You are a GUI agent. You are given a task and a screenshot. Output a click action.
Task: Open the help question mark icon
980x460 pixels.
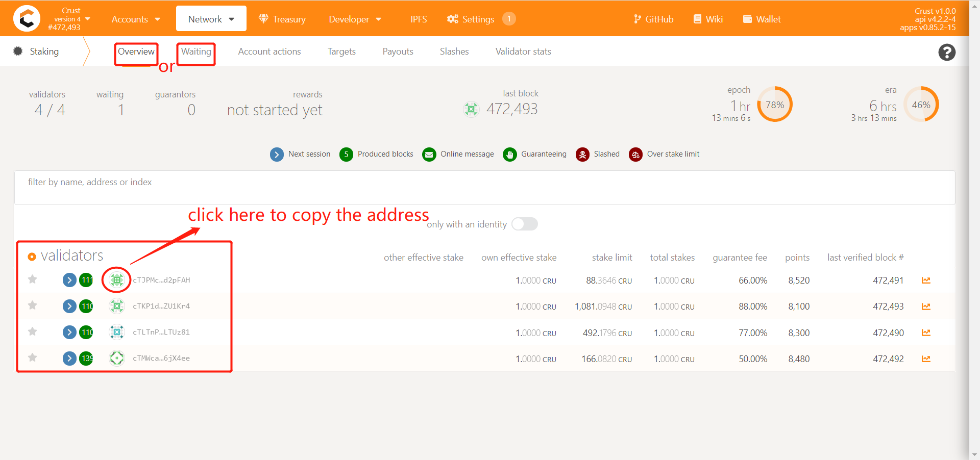[947, 52]
